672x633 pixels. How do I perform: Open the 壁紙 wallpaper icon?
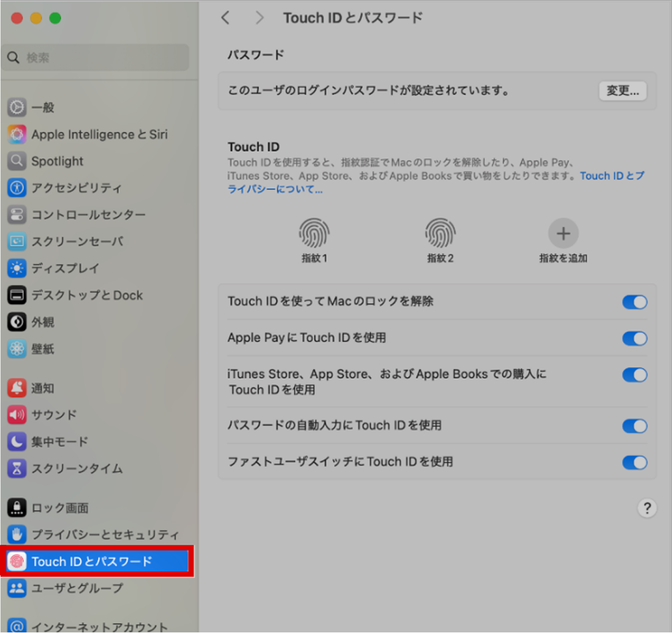[x=17, y=349]
